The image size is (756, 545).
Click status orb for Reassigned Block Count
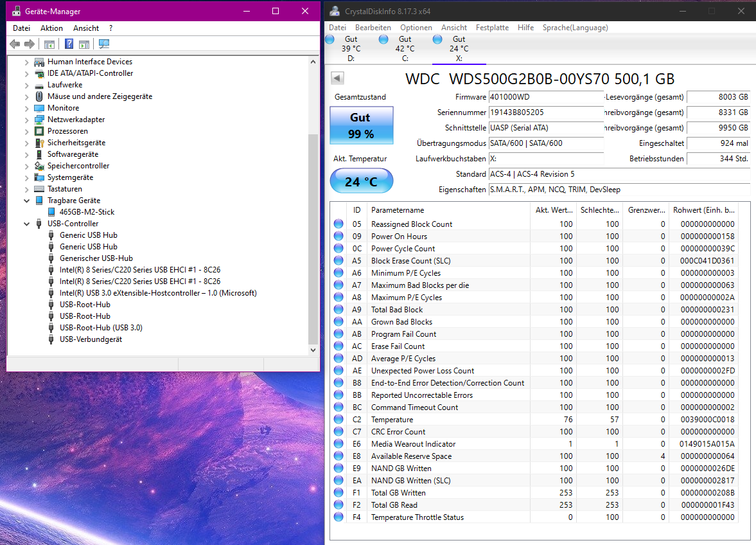pos(338,224)
